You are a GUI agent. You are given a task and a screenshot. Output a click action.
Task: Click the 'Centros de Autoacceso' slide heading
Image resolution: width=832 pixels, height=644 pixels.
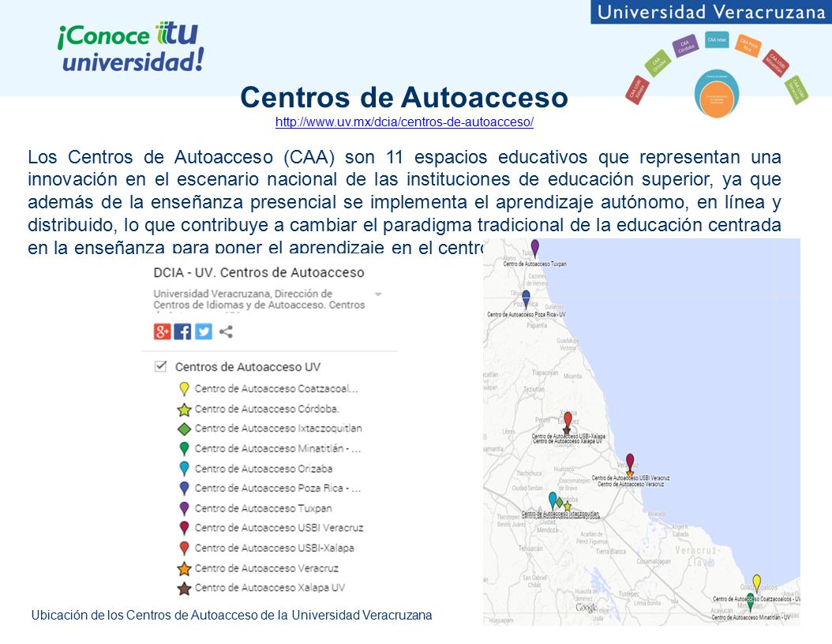404,97
